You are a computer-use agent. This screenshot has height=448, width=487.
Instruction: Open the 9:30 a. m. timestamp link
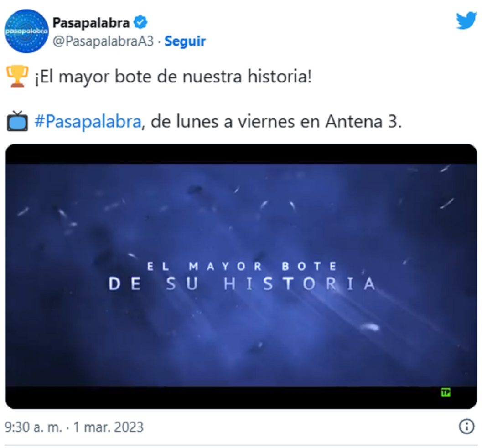pyautogui.click(x=33, y=427)
